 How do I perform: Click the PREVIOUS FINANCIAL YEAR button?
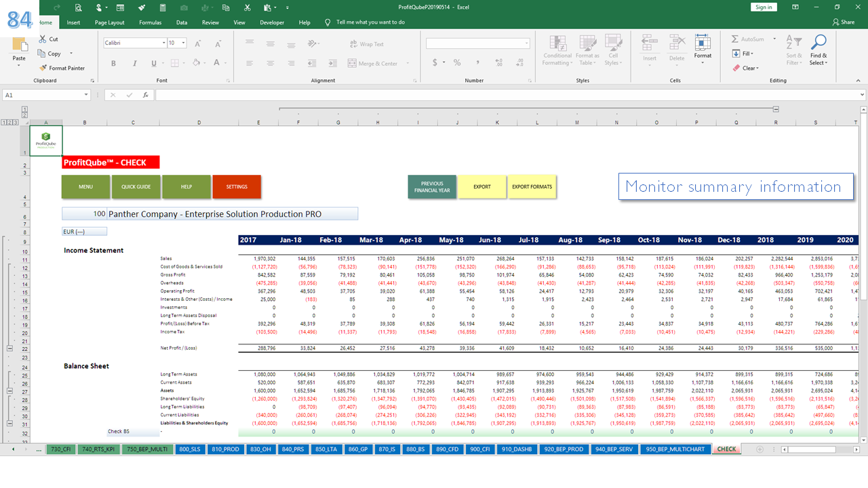coord(432,187)
